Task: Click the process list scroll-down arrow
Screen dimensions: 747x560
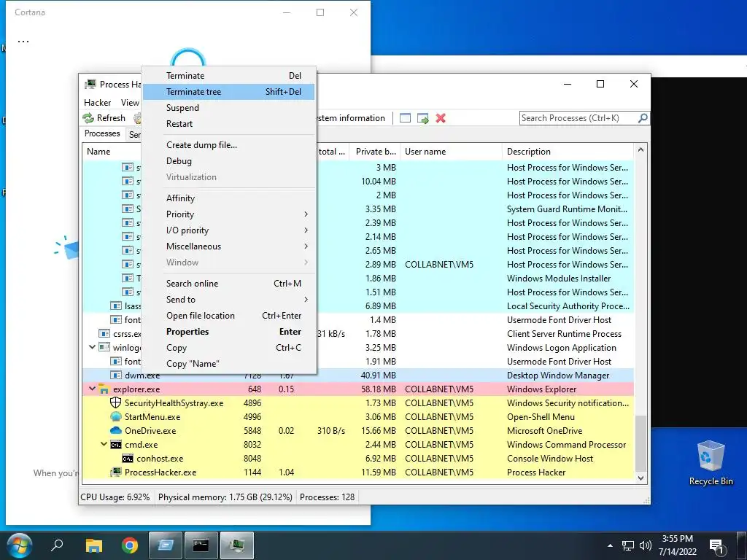Action: tap(640, 478)
